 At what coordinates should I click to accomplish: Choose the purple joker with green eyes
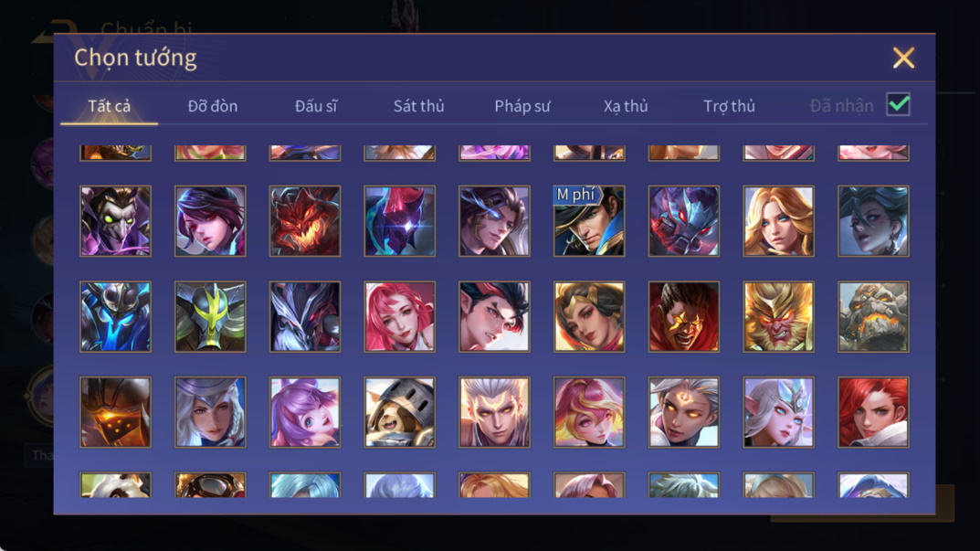click(x=116, y=221)
